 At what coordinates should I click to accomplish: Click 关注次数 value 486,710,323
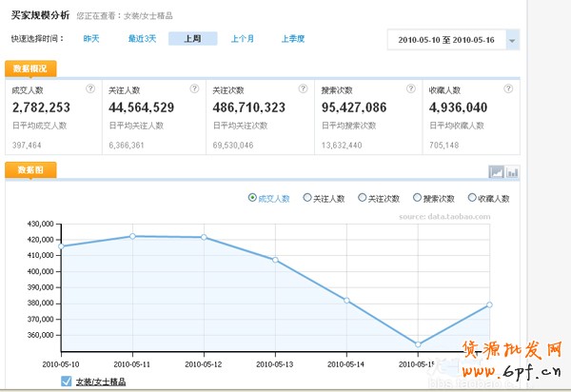coord(249,108)
